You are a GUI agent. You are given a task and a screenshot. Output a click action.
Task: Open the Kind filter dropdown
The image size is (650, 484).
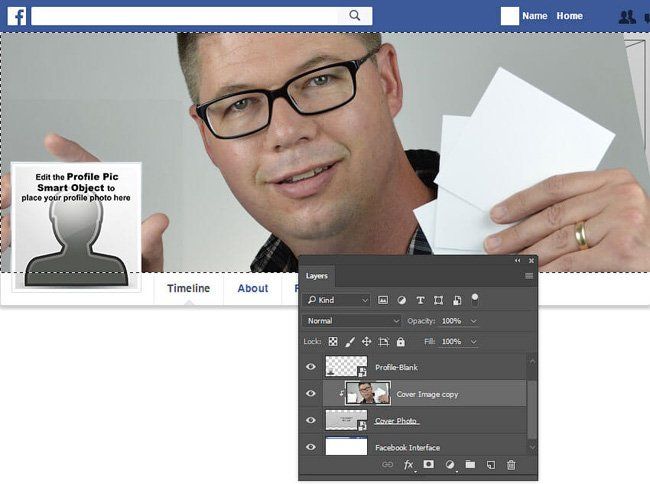tap(337, 300)
